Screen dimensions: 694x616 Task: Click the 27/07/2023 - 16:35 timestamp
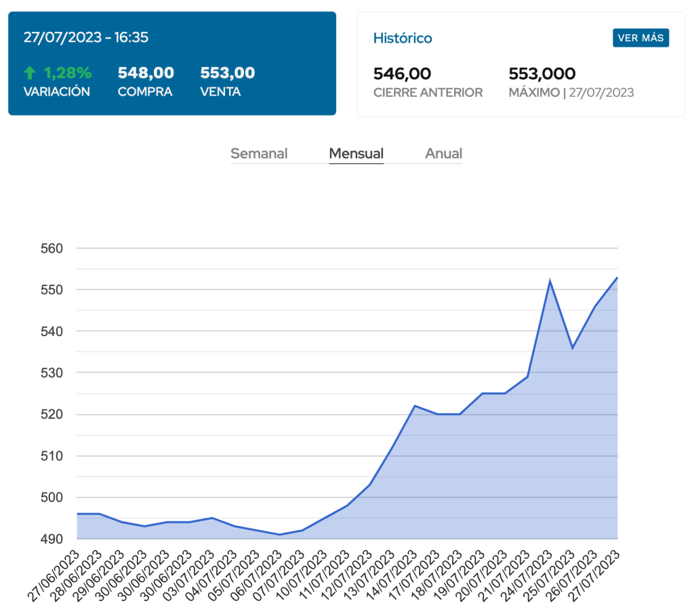(x=86, y=37)
